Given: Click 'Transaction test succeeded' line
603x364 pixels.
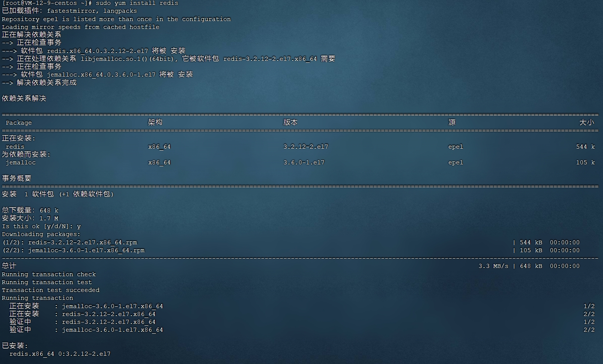Looking at the screenshot, I should pos(51,290).
